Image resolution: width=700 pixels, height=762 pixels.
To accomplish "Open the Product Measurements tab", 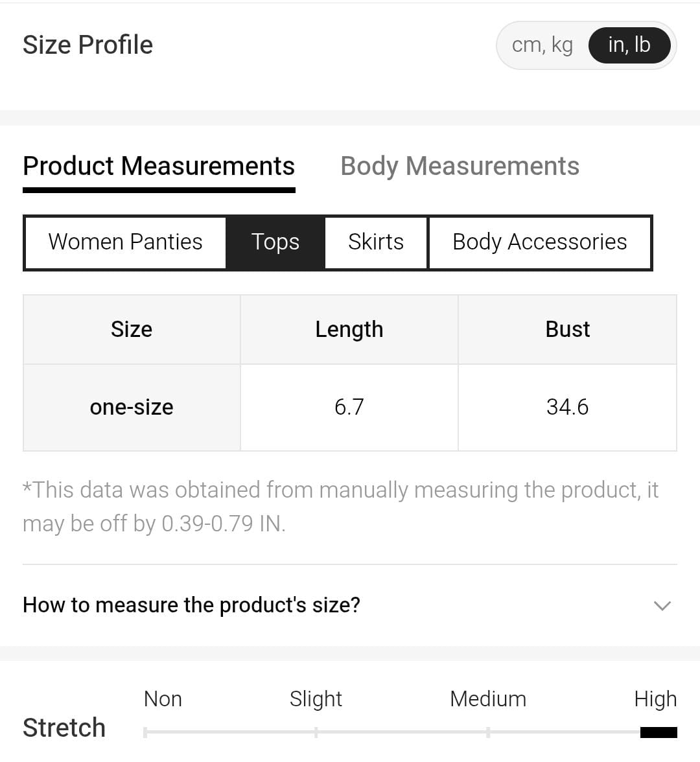I will coord(159,167).
